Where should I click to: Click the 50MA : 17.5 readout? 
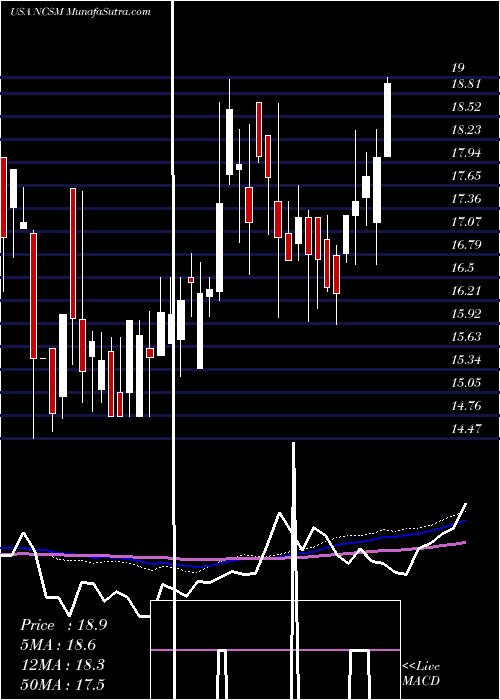click(x=62, y=684)
